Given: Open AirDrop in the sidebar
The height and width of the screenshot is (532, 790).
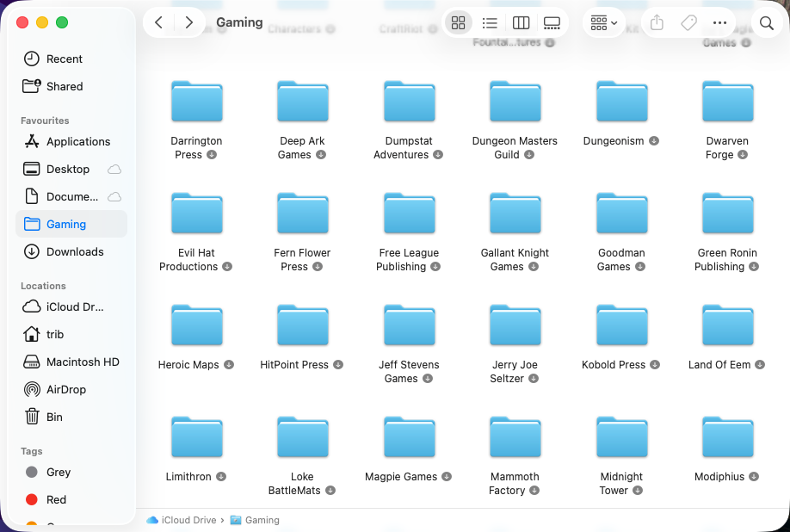Looking at the screenshot, I should coord(71,389).
